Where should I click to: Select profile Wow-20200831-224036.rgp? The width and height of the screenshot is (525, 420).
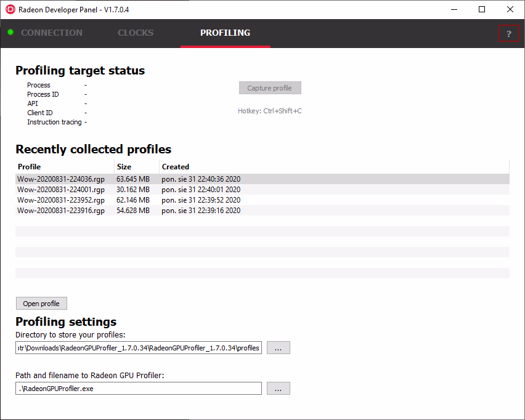pyautogui.click(x=61, y=179)
